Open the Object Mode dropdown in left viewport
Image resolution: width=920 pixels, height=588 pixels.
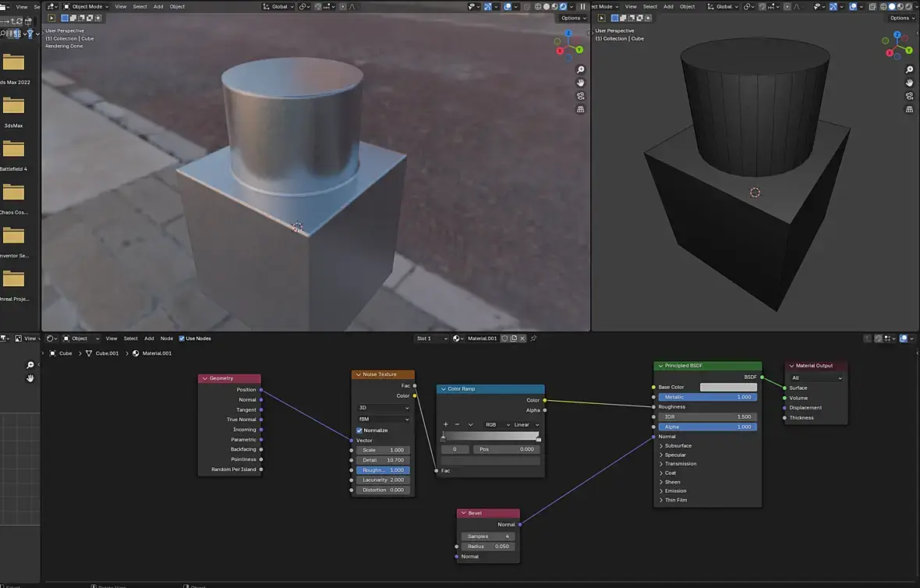pyautogui.click(x=87, y=6)
